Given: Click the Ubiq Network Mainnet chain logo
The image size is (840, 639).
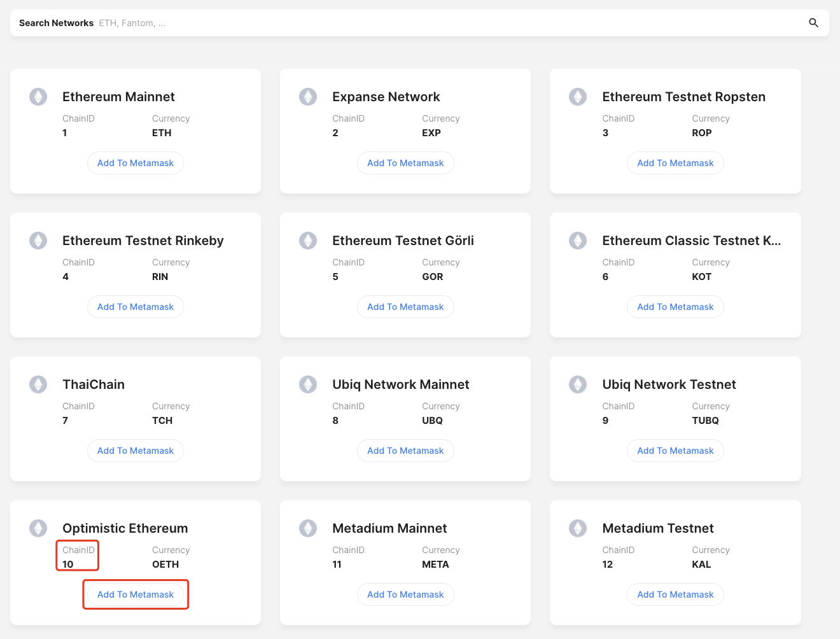Looking at the screenshot, I should [x=308, y=384].
